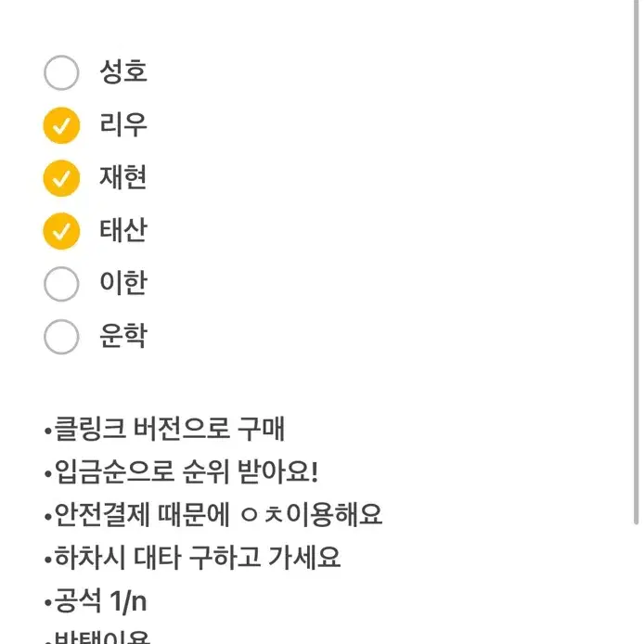Click the scrollbar track below the thumb
Viewport: 644px width, 644px height.
(x=637, y=584)
